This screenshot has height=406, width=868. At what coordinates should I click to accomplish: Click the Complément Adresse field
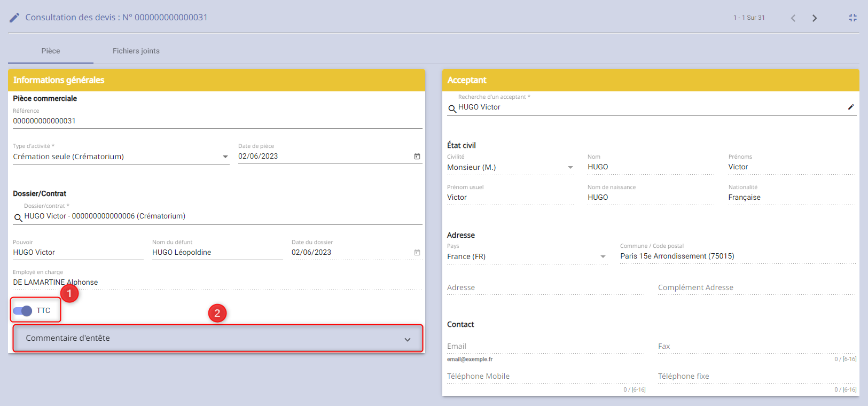tap(756, 287)
